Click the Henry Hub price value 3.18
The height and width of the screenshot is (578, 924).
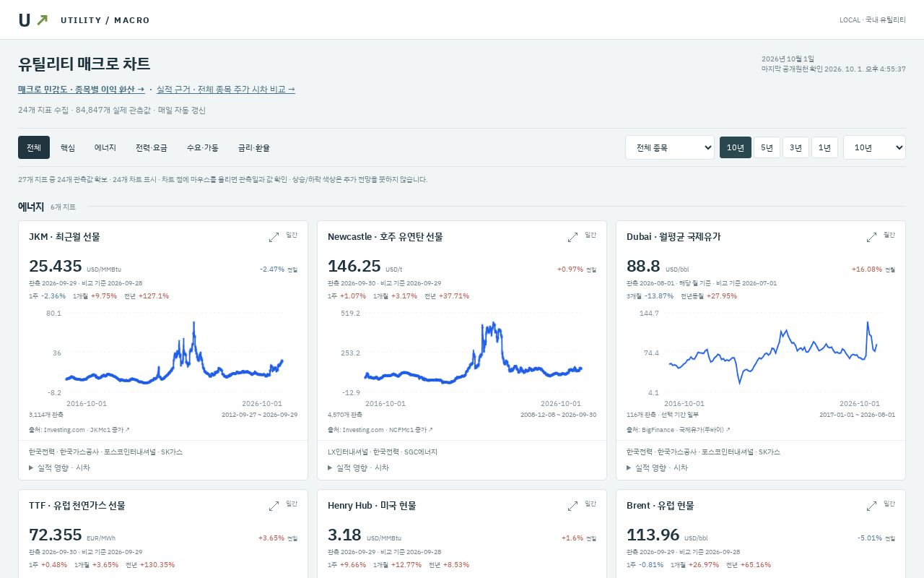tap(344, 535)
